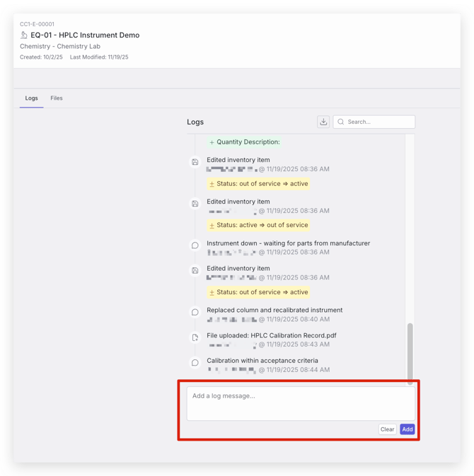The image size is (474, 476).
Task: Click the logs list scrollbar thumb
Action: pos(410,352)
